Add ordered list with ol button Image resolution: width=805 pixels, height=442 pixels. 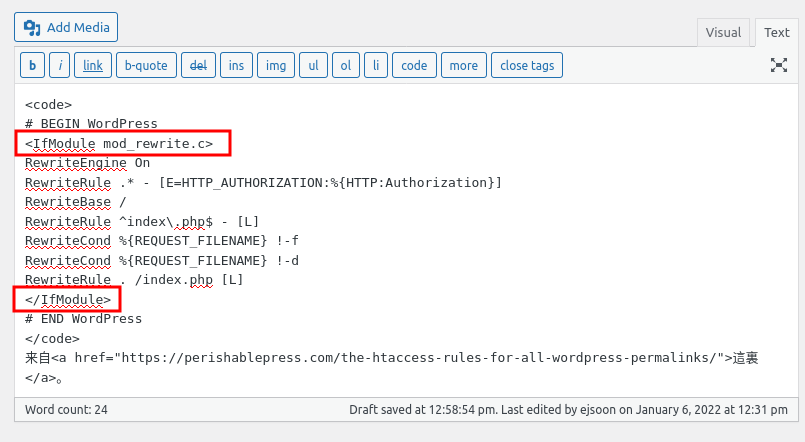(345, 66)
